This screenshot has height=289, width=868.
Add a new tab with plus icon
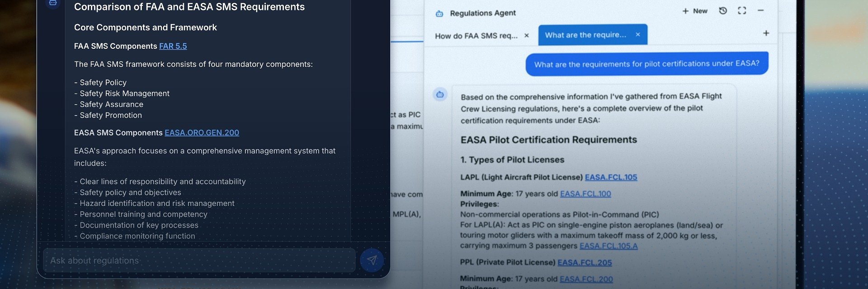coord(766,33)
